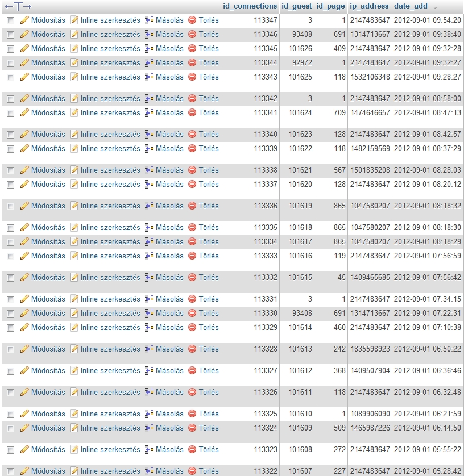
Task: Click the inline edit icon in row 113342
Action: point(74,99)
